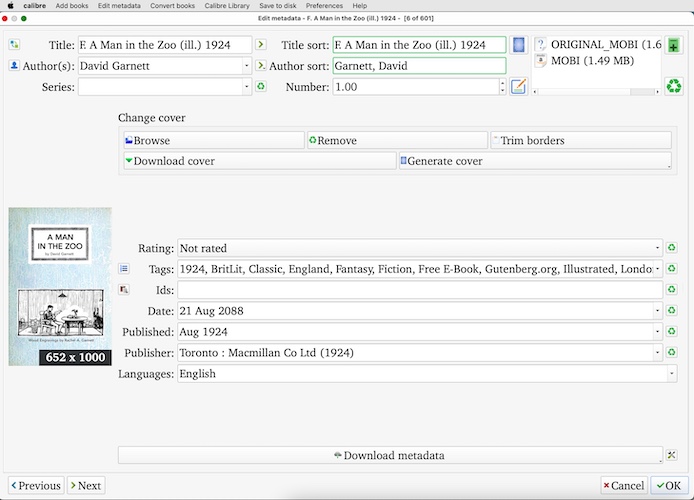Image resolution: width=694 pixels, height=500 pixels.
Task: Click into the Title field
Action: coord(165,45)
